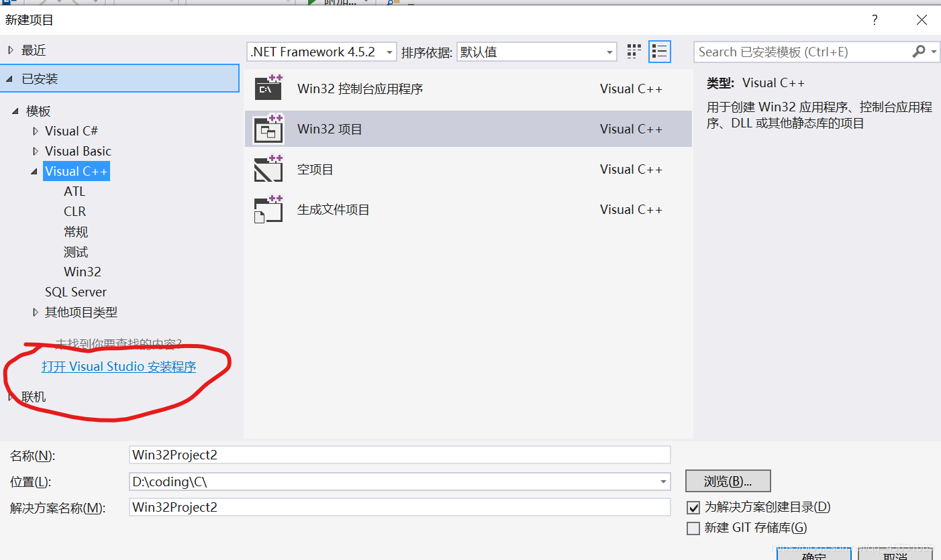Viewport: 941px width, 560px height.
Task: Expand the 最近 section
Action: coord(11,50)
